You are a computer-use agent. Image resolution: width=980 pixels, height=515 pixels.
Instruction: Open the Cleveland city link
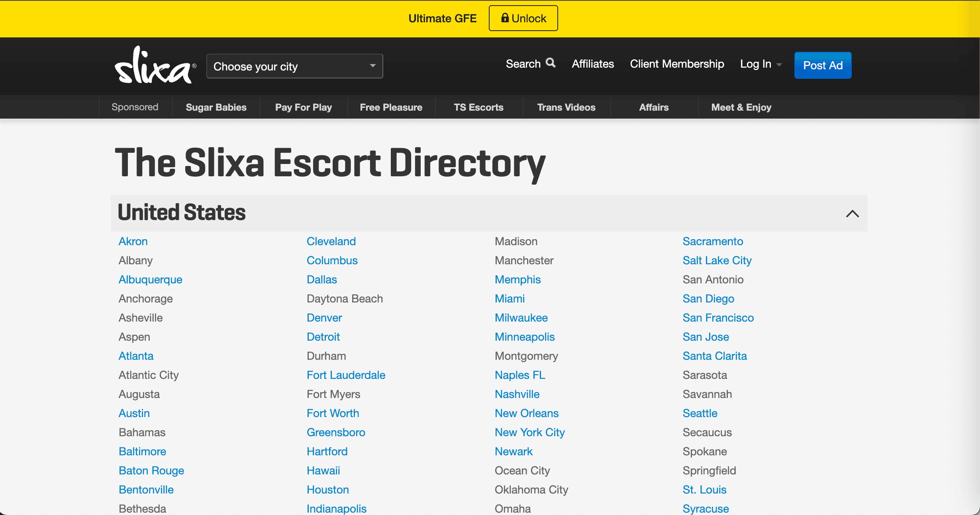331,241
